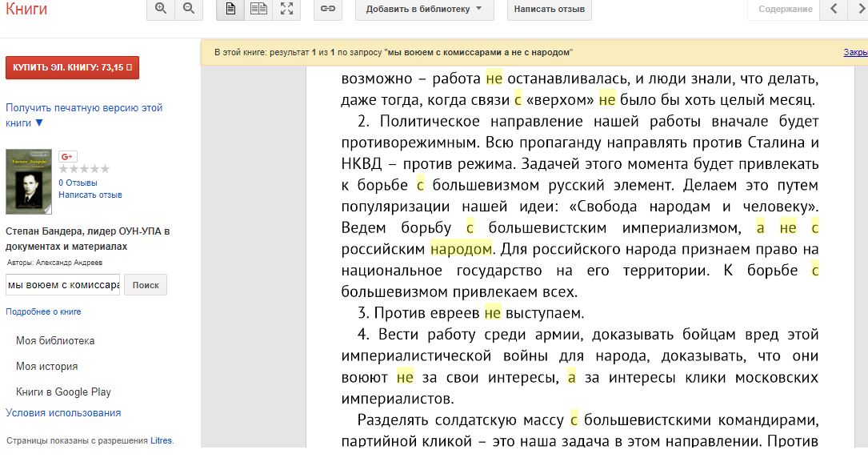Go to previous page arrow
The height and width of the screenshot is (470, 868).
[834, 9]
